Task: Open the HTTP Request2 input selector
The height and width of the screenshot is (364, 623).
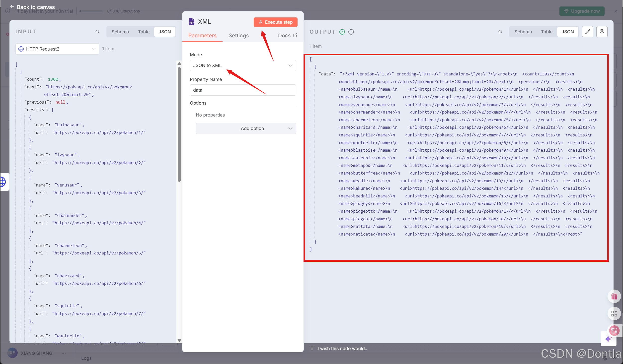Action: (x=57, y=49)
